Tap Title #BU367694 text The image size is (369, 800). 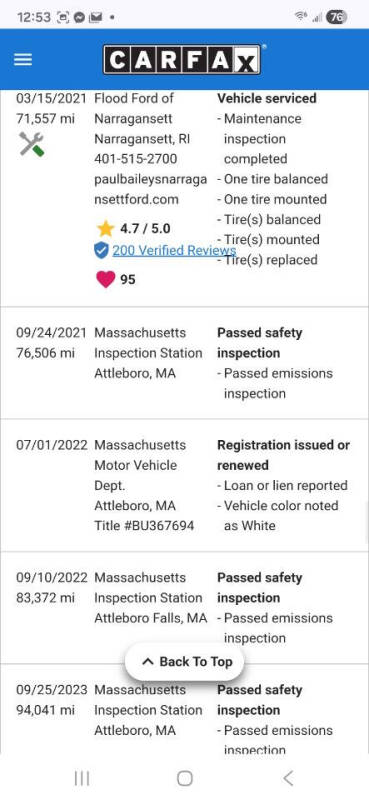coord(144,526)
